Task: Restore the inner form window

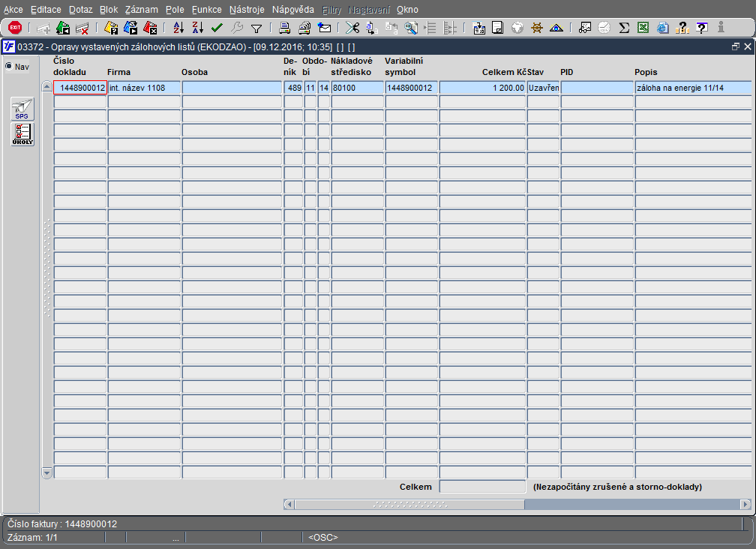Action: (735, 46)
